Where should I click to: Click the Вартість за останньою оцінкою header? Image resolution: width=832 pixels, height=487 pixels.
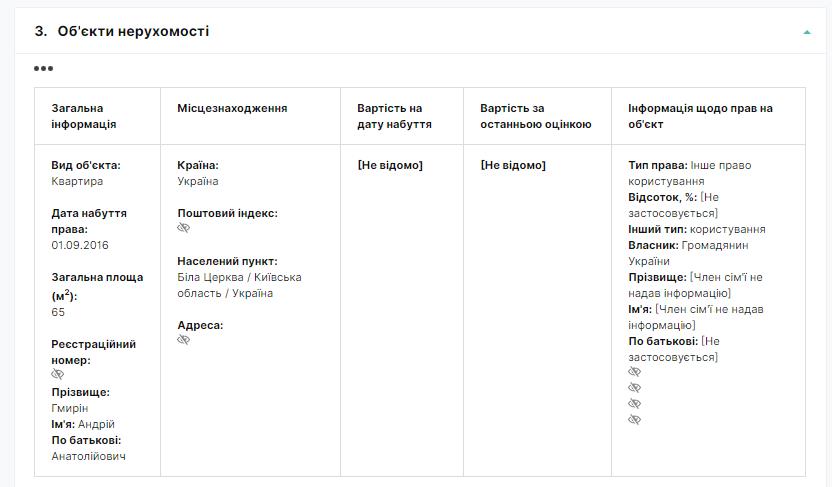pos(535,116)
